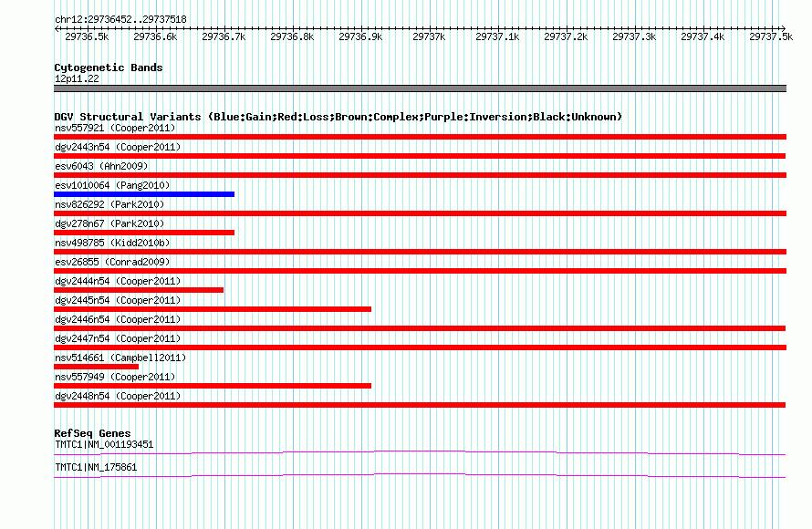
Task: Select the red bar under dgv2445n54
Action: click(x=213, y=309)
